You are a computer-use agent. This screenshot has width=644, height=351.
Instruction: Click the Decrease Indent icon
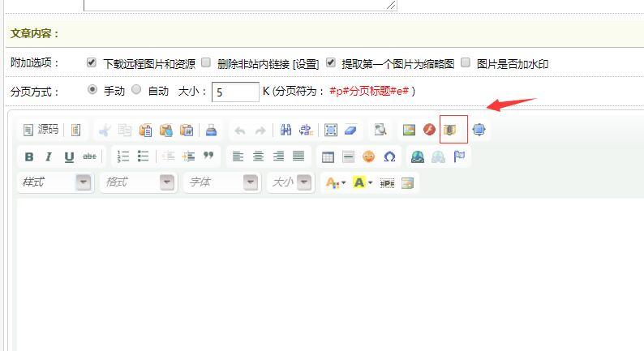[x=169, y=156]
